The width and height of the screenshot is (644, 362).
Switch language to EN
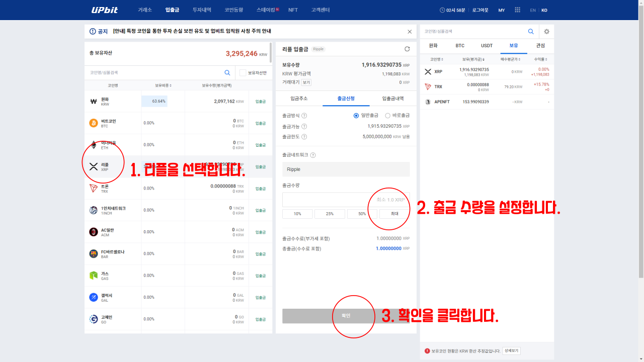click(533, 10)
